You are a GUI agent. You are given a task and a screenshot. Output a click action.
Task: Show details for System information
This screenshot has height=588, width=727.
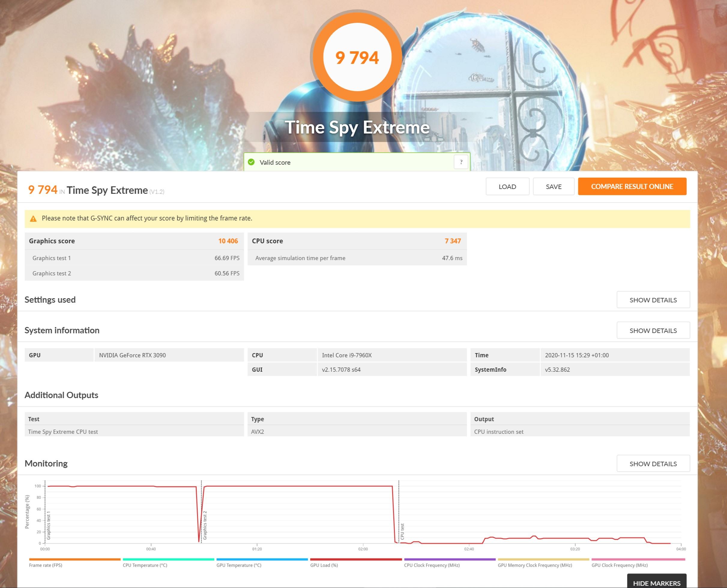click(x=653, y=330)
